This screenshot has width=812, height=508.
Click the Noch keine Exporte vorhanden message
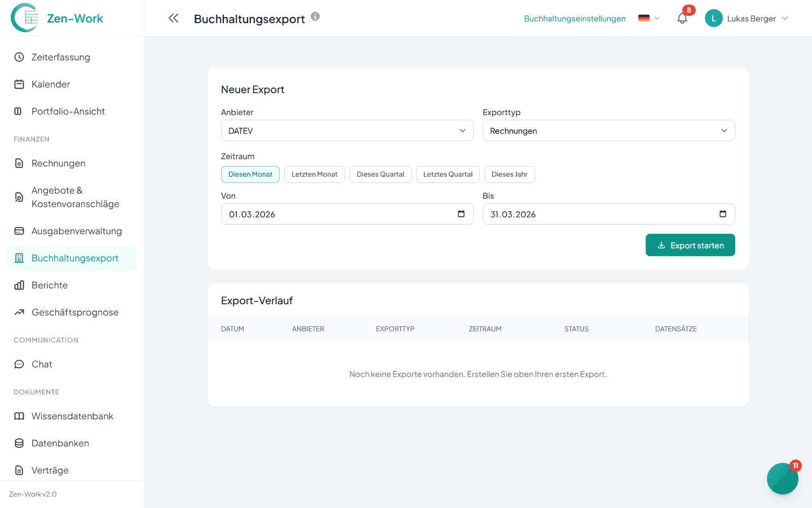[x=478, y=374]
